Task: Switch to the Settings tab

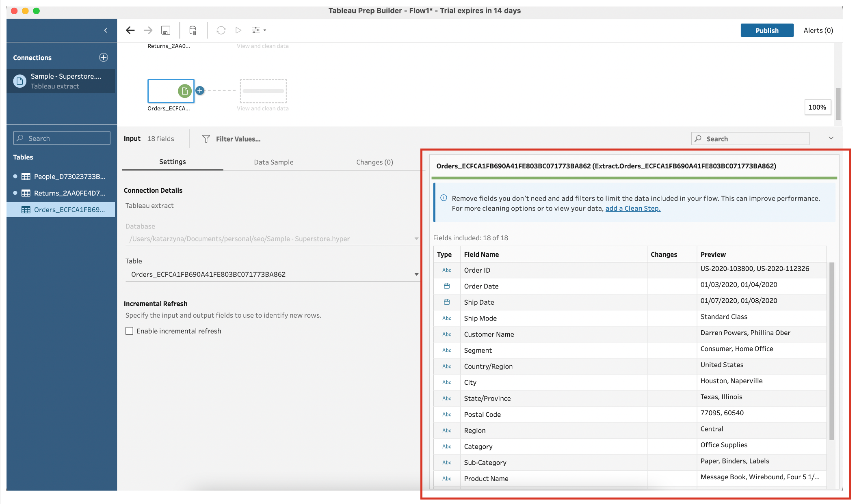Action: tap(172, 162)
